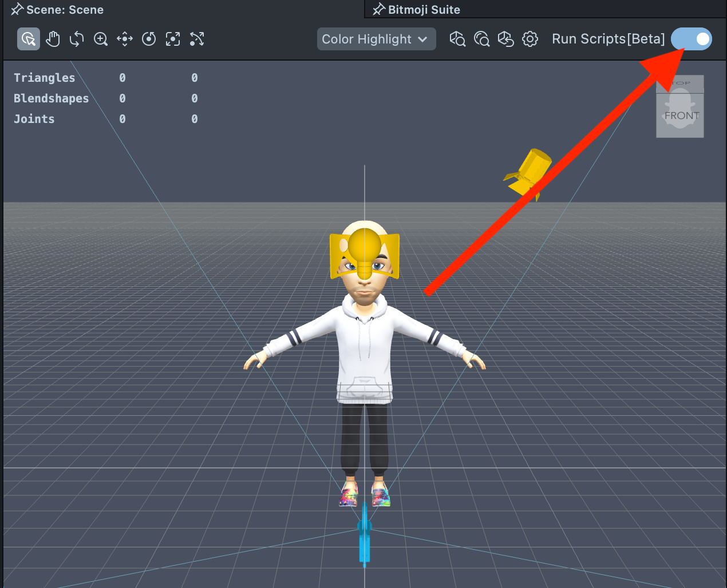Toggle the Run Scripts[Beta] switch
The height and width of the screenshot is (588, 727).
692,39
